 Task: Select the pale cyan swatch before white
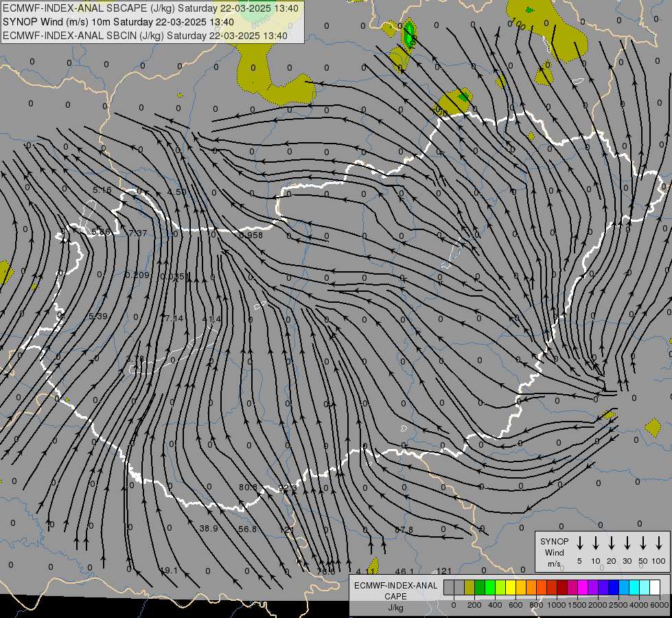(x=645, y=587)
